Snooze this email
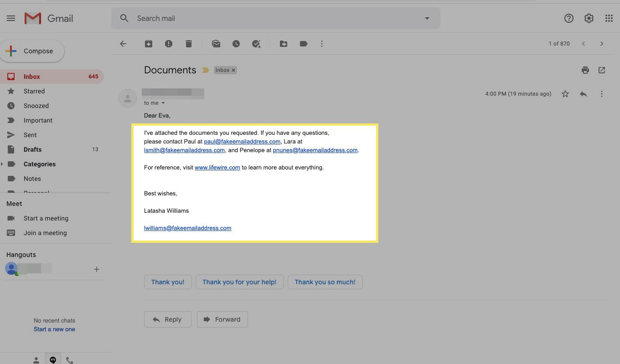 tap(236, 44)
